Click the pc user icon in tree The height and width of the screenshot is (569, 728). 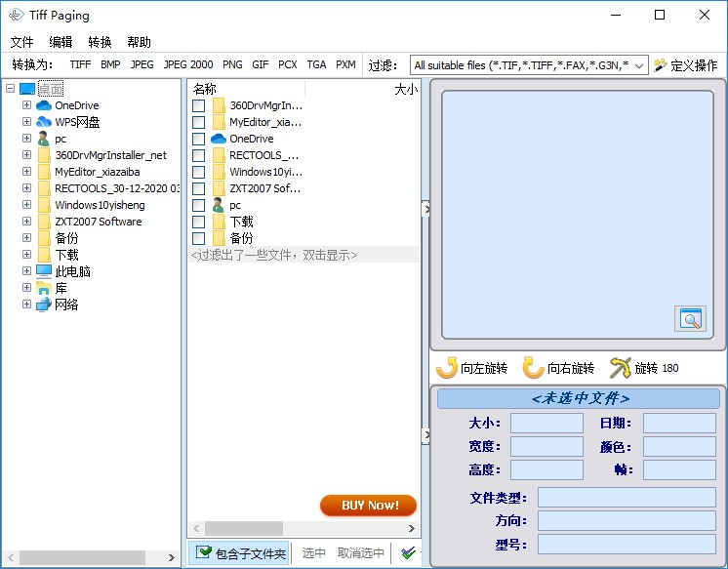coord(44,139)
